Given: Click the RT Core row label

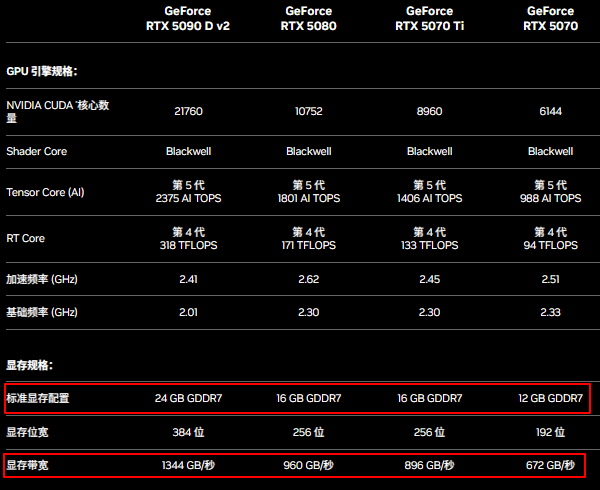Looking at the screenshot, I should click(26, 239).
